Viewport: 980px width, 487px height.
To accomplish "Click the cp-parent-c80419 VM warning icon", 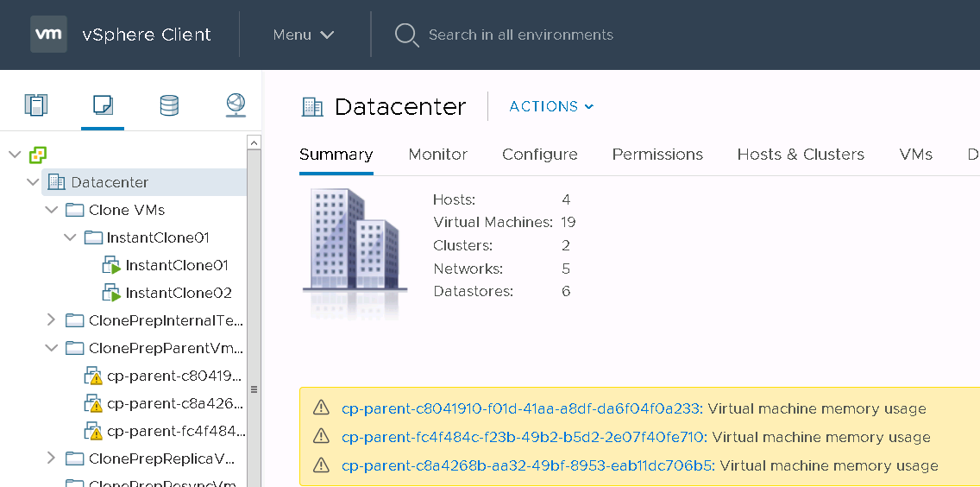I will (x=93, y=376).
